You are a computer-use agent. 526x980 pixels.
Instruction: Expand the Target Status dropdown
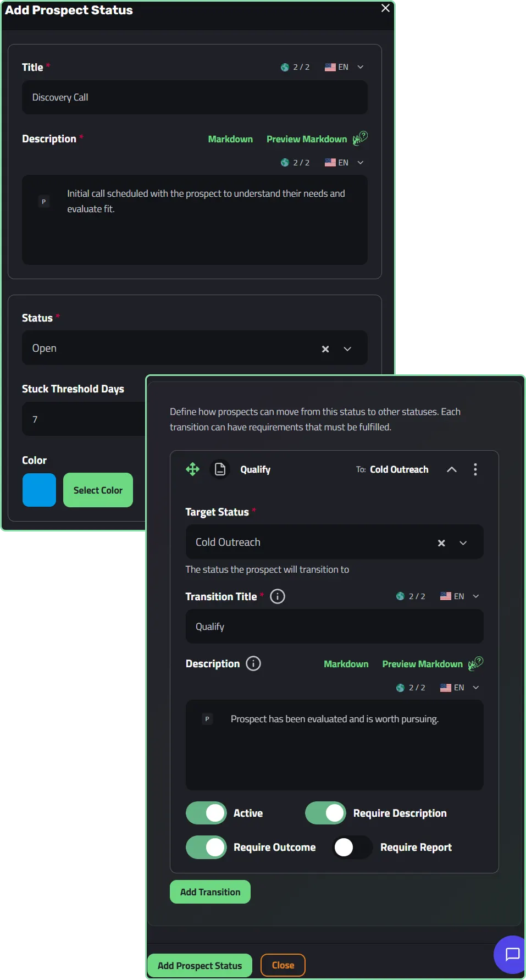click(x=463, y=543)
